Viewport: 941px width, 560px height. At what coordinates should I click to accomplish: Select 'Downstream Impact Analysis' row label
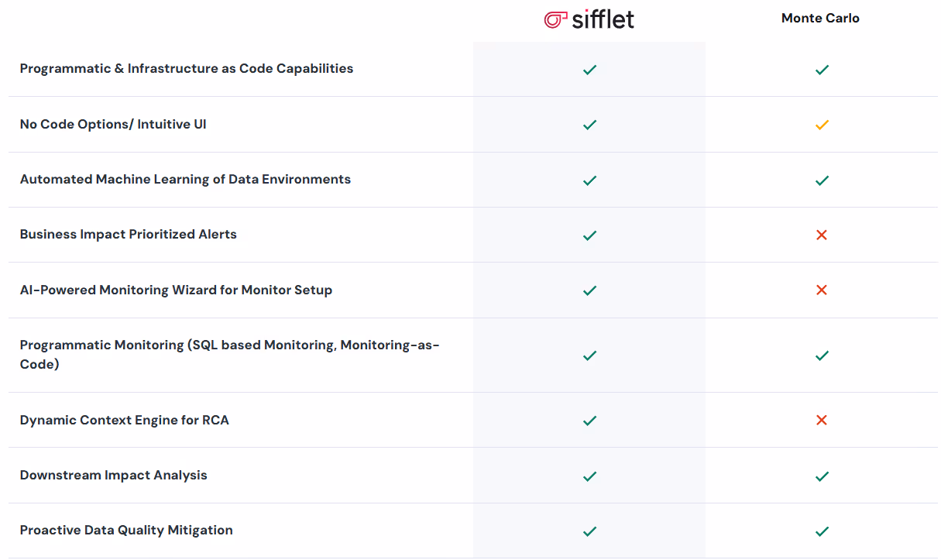coord(114,475)
